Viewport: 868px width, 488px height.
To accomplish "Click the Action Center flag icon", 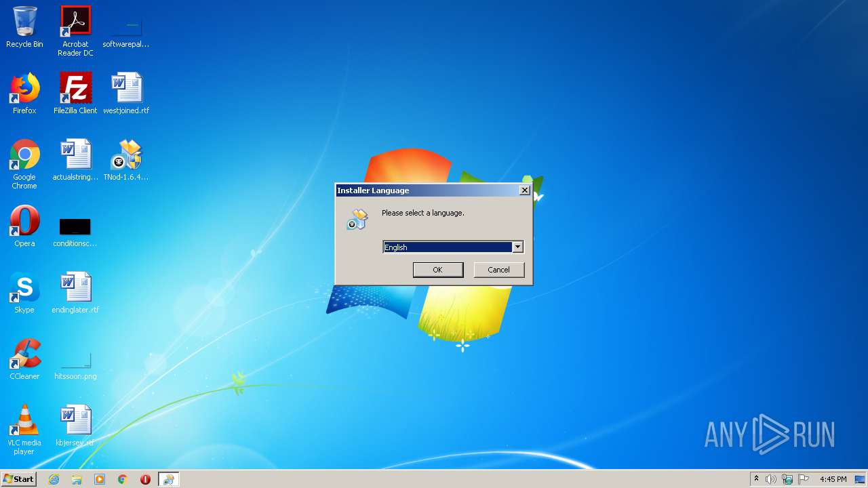I will pyautogui.click(x=804, y=479).
